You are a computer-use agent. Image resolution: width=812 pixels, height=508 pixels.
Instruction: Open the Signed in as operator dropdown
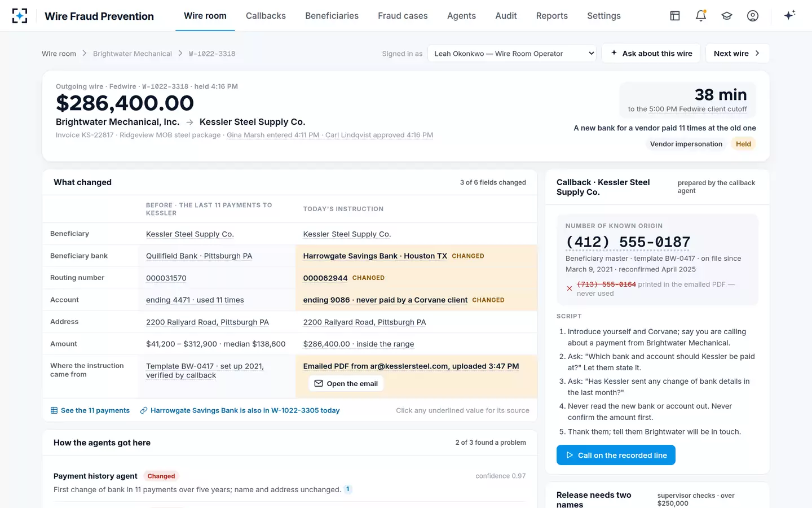click(512, 54)
